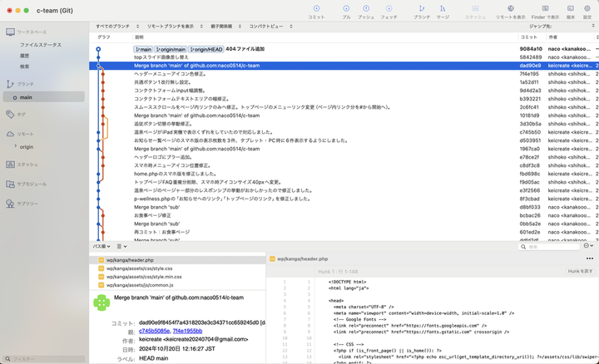The width and height of the screenshot is (599, 364).
Task: Click the Finder で表示 toolbar icon
Action: click(547, 9)
